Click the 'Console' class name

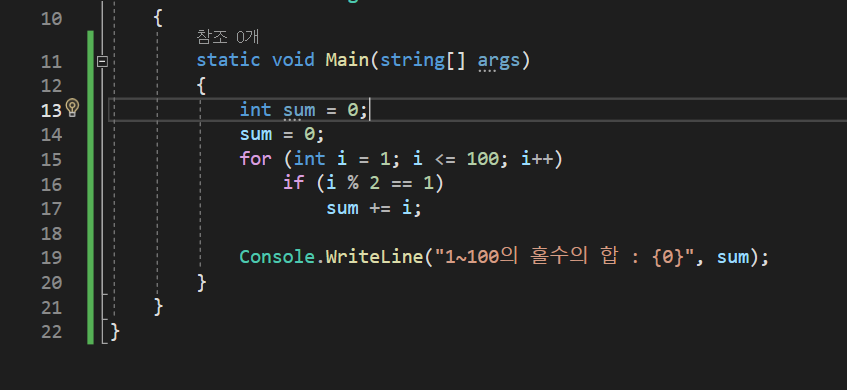click(x=277, y=257)
